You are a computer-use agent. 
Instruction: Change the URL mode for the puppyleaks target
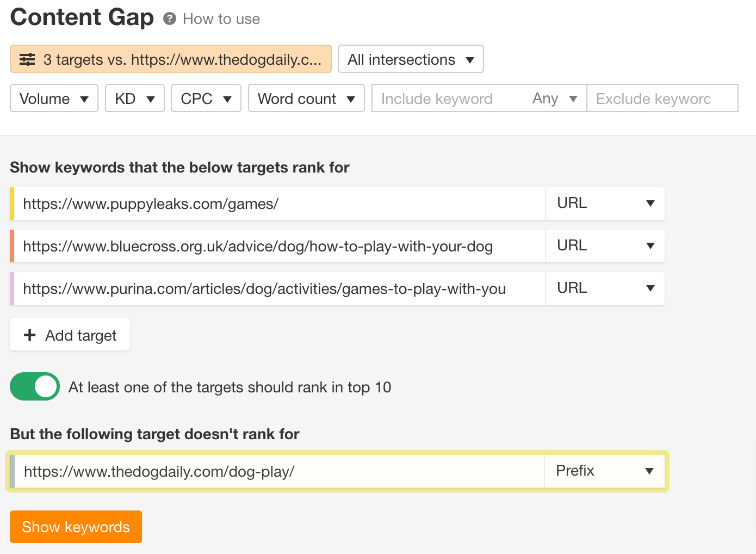point(605,204)
